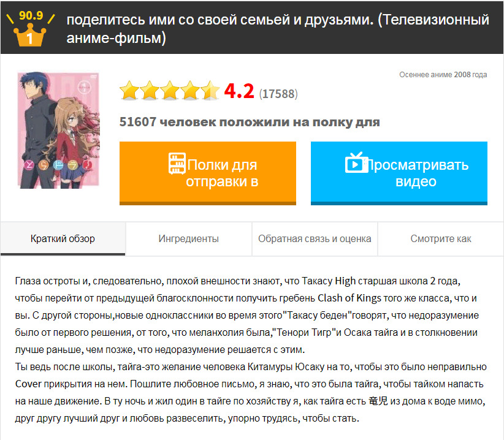The width and height of the screenshot is (504, 440).
Task: Switch to the Ингредиенты tab
Action: [x=189, y=238]
